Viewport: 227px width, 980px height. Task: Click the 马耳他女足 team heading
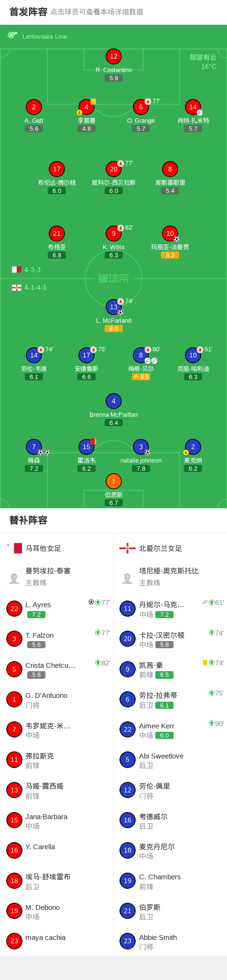point(43,548)
